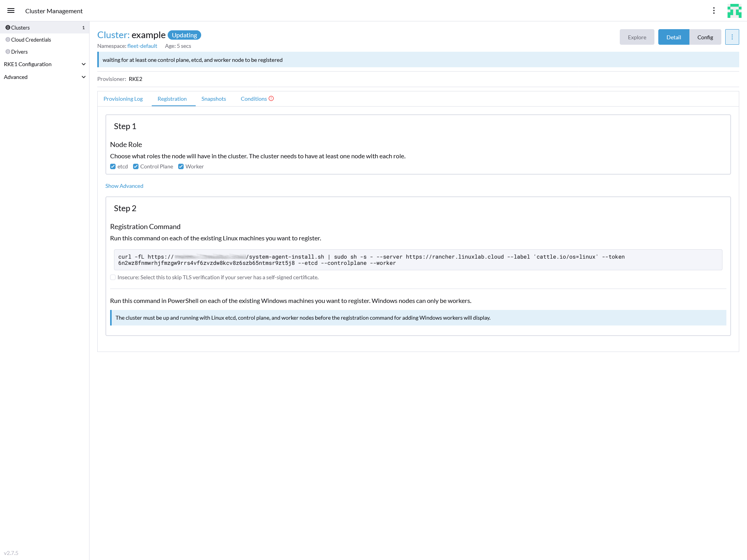Open the fleet-default namespace link
747x560 pixels.
click(x=142, y=45)
